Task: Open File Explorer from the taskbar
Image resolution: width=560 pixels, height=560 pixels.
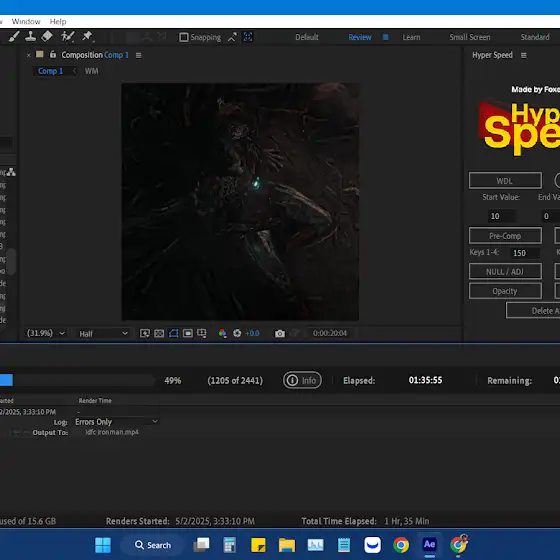Action: click(287, 545)
